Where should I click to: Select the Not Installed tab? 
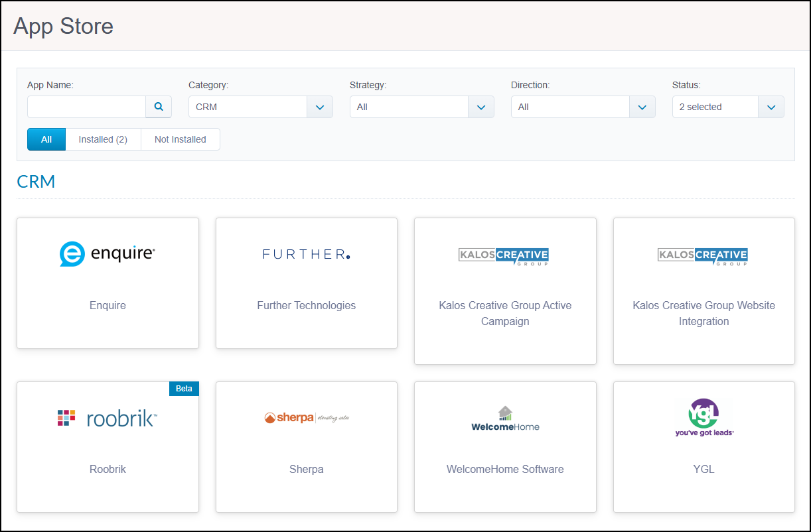click(x=180, y=139)
